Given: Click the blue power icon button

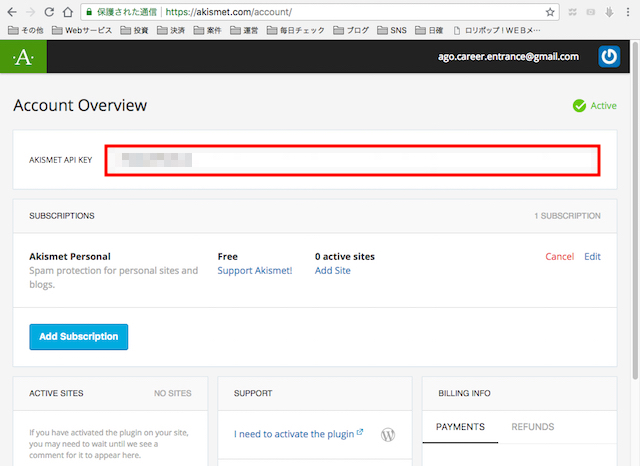Looking at the screenshot, I should pos(609,57).
